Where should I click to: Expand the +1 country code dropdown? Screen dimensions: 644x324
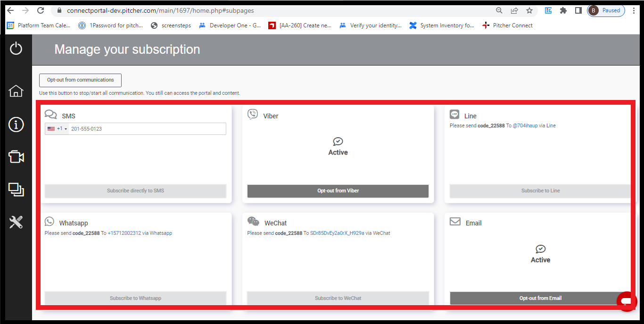click(58, 129)
